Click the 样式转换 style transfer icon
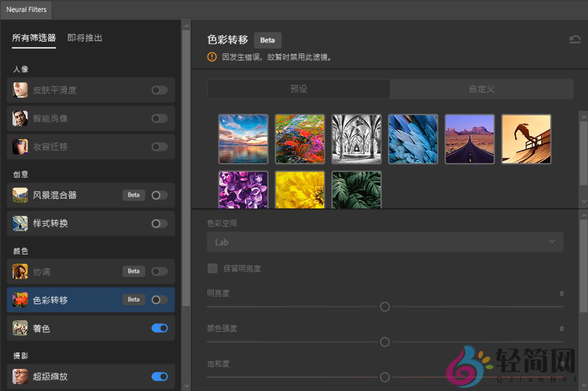The image size is (588, 391). click(19, 224)
